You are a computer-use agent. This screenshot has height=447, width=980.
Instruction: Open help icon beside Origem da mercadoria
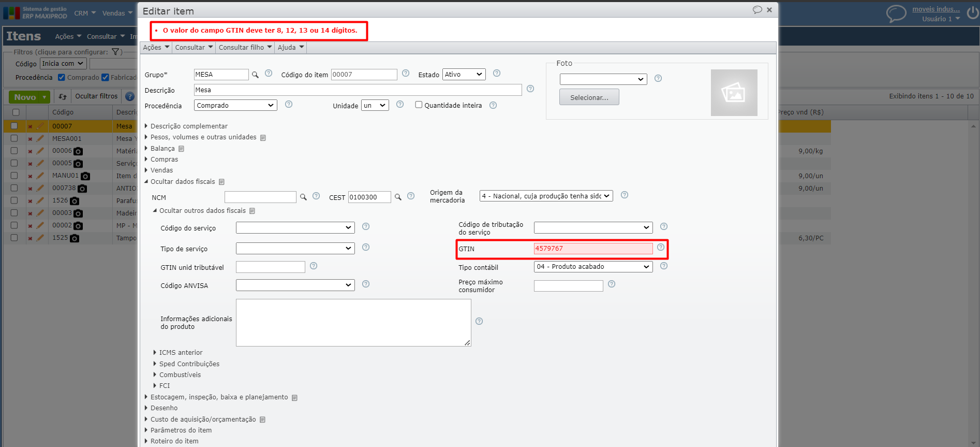[625, 195]
